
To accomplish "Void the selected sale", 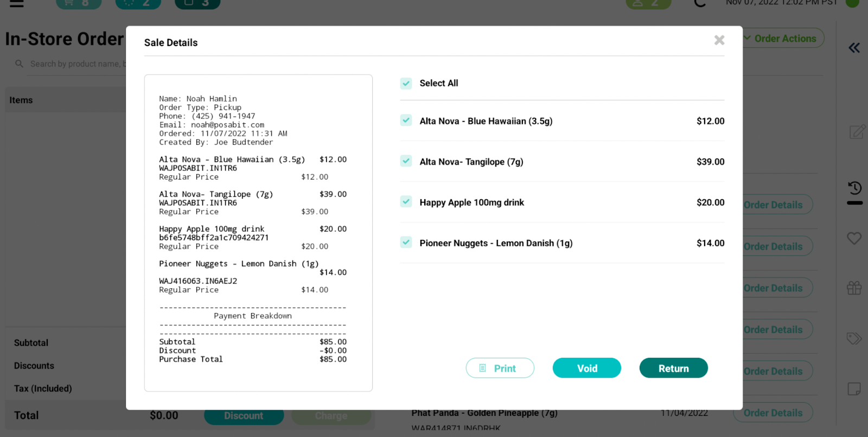I will (586, 368).
